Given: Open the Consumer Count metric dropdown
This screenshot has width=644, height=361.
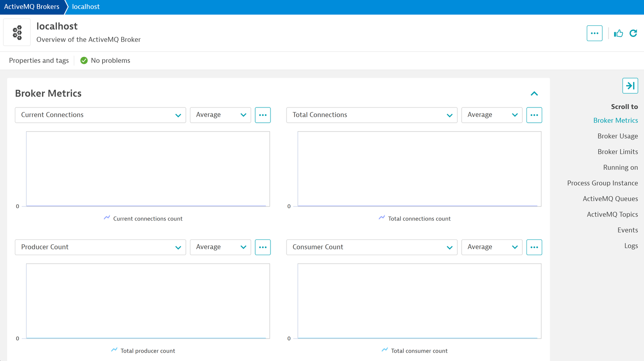Looking at the screenshot, I should pos(372,247).
